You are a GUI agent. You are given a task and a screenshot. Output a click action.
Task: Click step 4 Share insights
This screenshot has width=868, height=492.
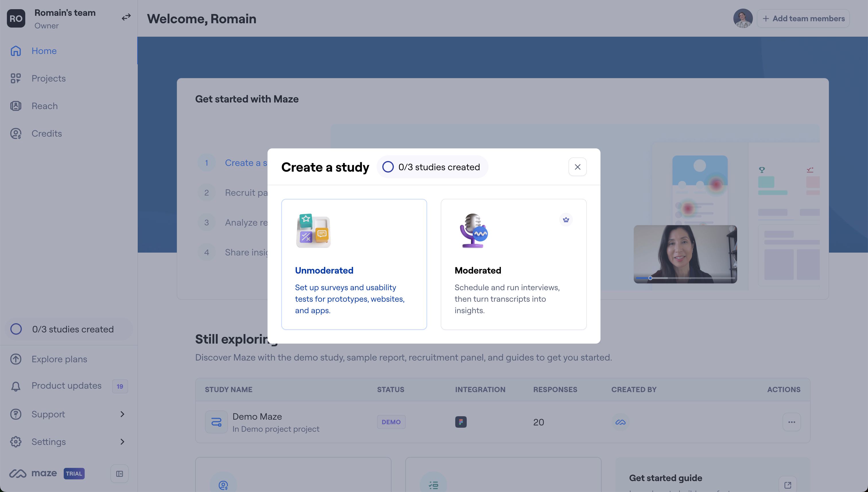pyautogui.click(x=232, y=252)
